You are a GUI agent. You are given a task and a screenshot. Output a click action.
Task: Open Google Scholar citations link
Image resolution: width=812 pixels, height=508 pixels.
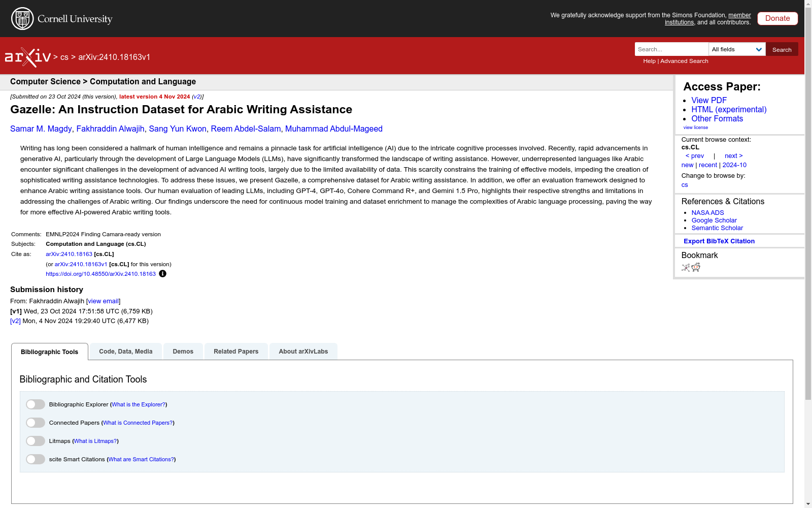(x=714, y=220)
